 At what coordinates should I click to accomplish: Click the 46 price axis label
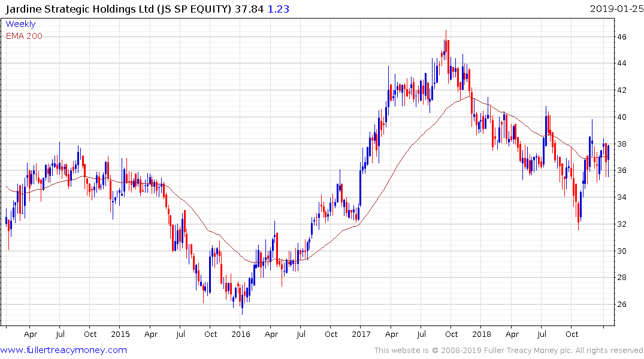click(x=621, y=37)
